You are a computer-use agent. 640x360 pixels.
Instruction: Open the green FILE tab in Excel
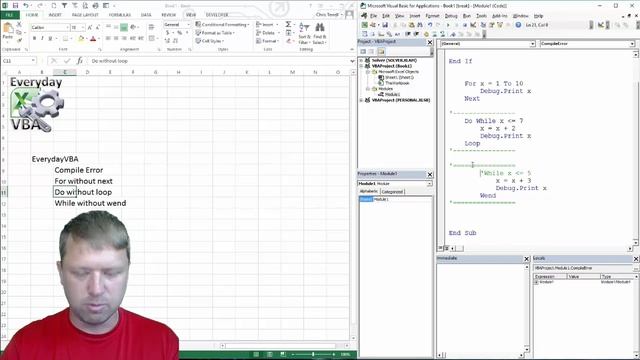pos(9,15)
